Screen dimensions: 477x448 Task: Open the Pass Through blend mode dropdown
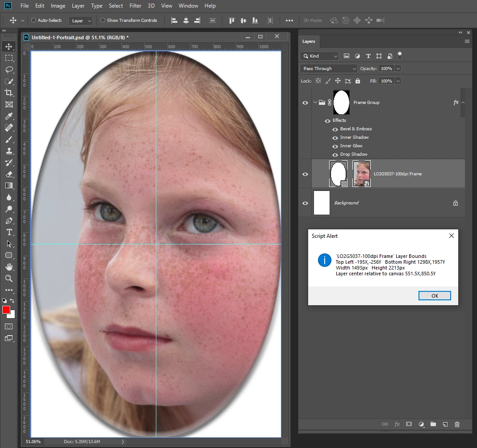329,69
